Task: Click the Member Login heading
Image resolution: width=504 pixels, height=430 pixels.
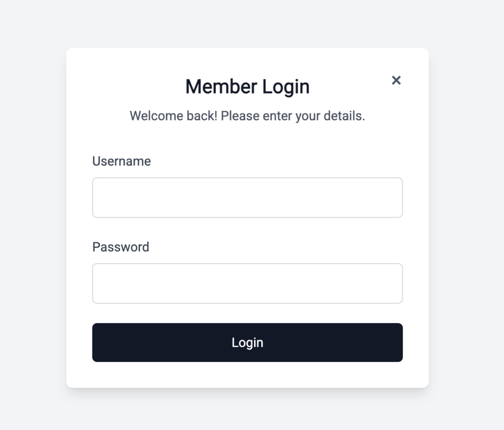Action: point(247,87)
